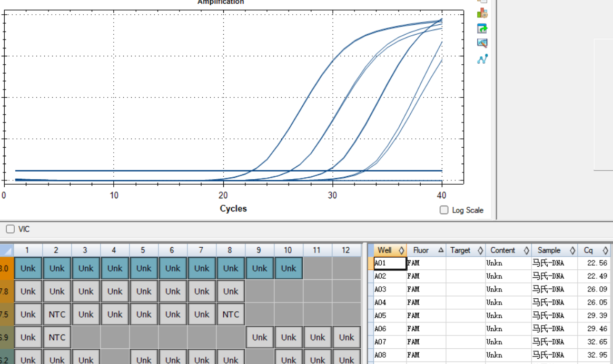Image resolution: width=613 pixels, height=364 pixels.
Task: Click the Sample column sort diamond
Action: click(572, 250)
